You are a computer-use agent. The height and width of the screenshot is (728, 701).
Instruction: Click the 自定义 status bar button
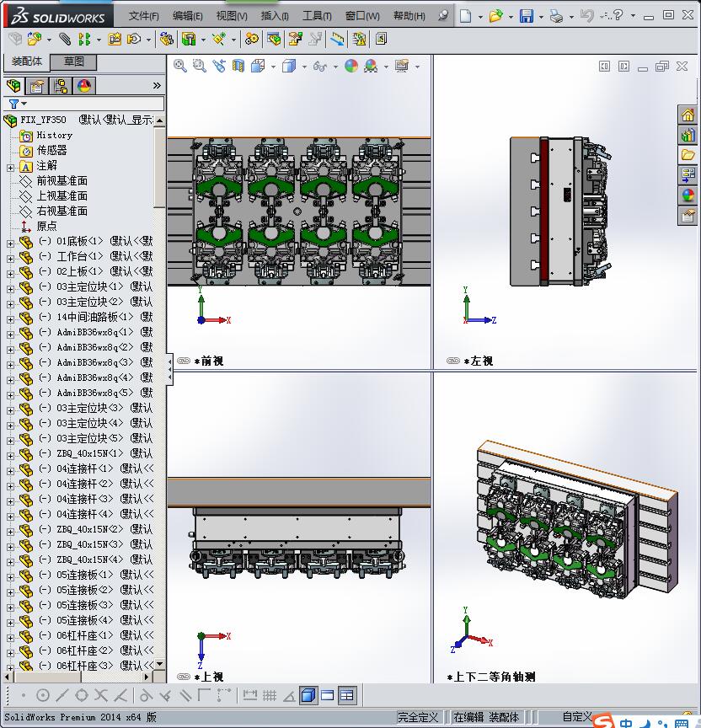click(576, 717)
